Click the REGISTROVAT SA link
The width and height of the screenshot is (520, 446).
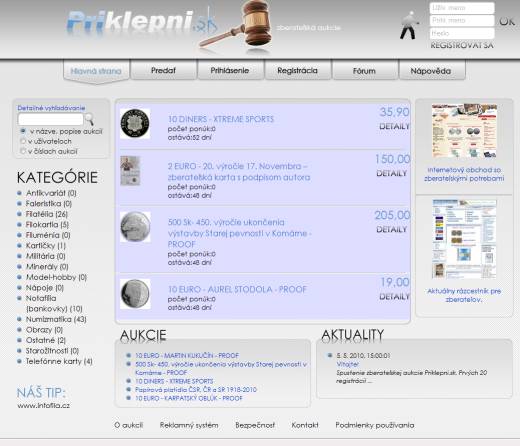462,45
